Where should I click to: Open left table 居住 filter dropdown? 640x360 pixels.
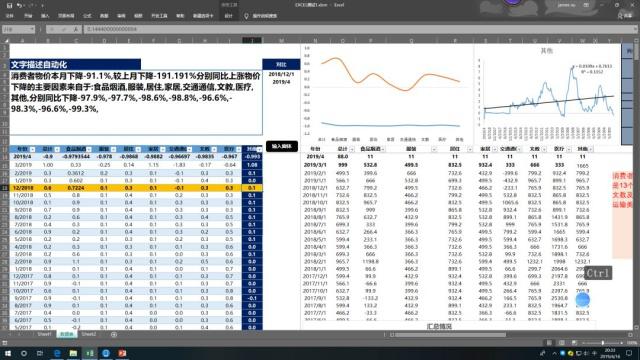(x=138, y=149)
